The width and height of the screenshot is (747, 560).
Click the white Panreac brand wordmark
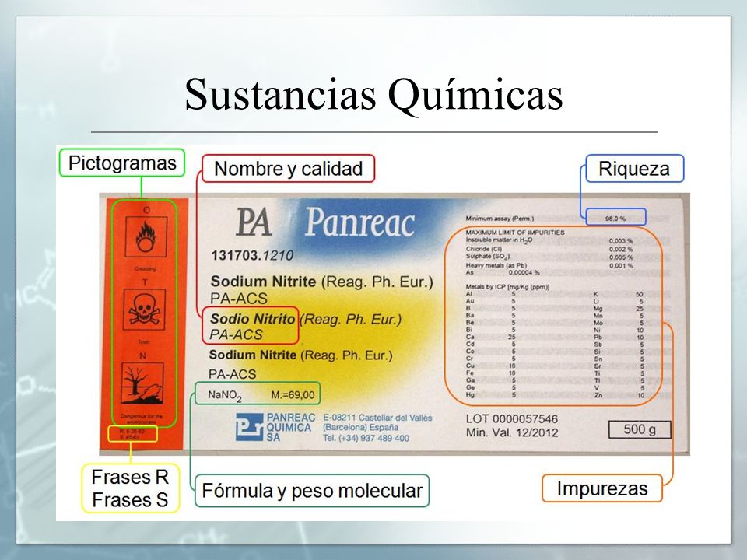click(359, 222)
